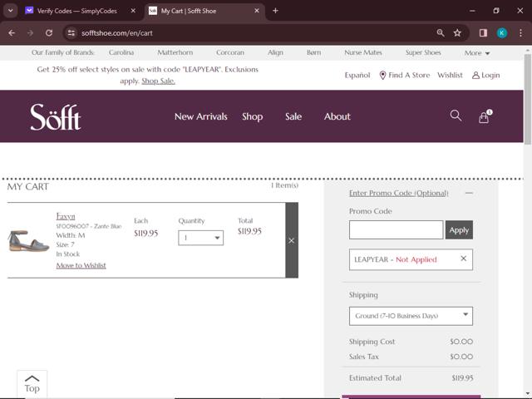The height and width of the screenshot is (399, 532).
Task: Remove Faxyn from the cart
Action: [292, 240]
